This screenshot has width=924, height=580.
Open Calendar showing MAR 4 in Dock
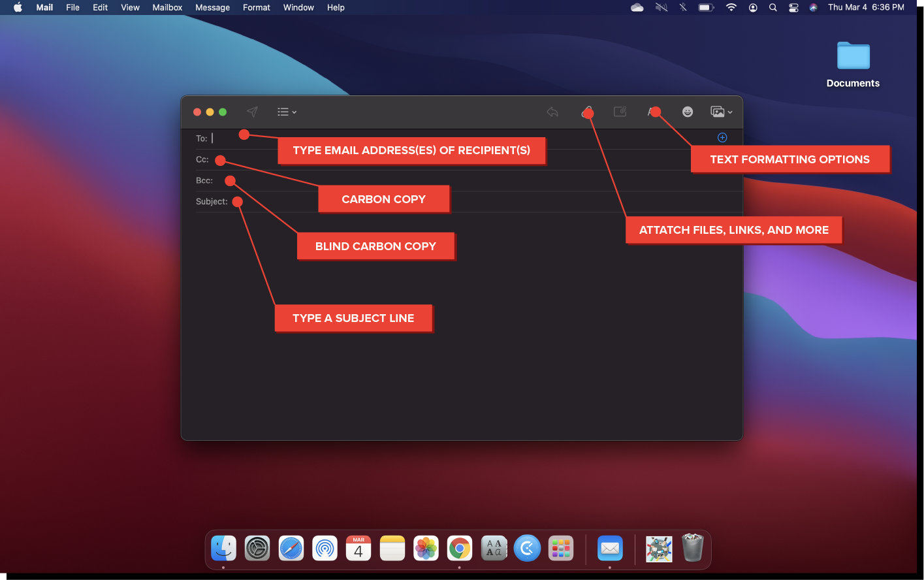[358, 549]
